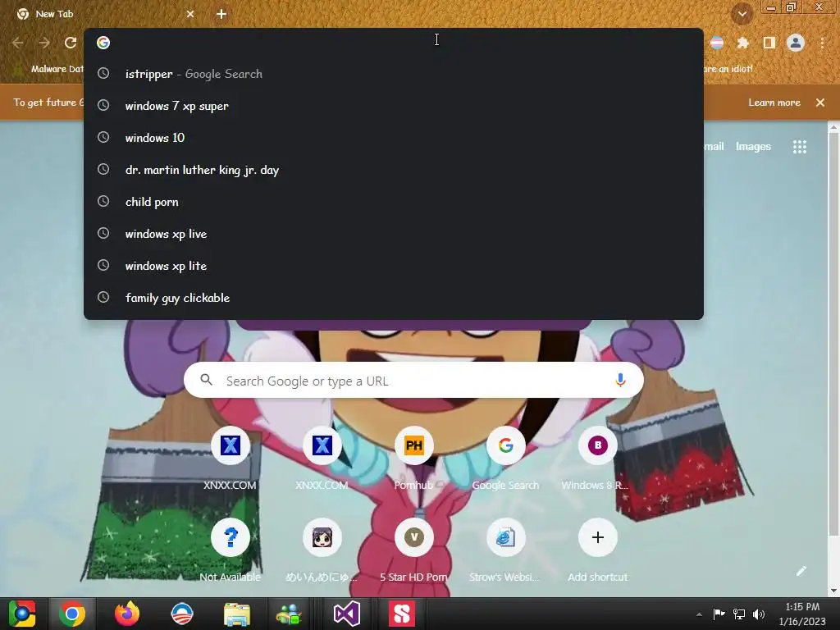Choose the "dr. martin luther king jr. day" suggestion
This screenshot has width=840, height=630.
(394, 170)
